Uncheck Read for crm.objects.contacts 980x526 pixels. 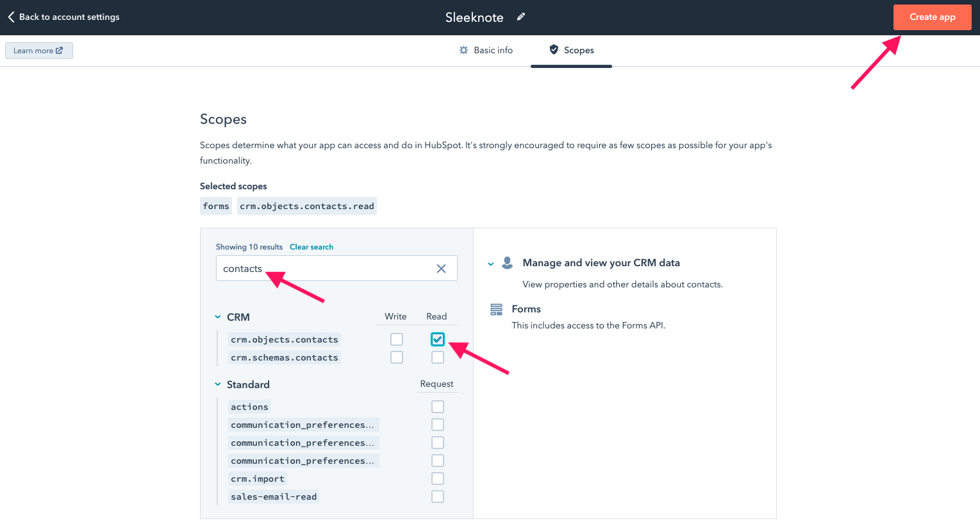coord(438,339)
